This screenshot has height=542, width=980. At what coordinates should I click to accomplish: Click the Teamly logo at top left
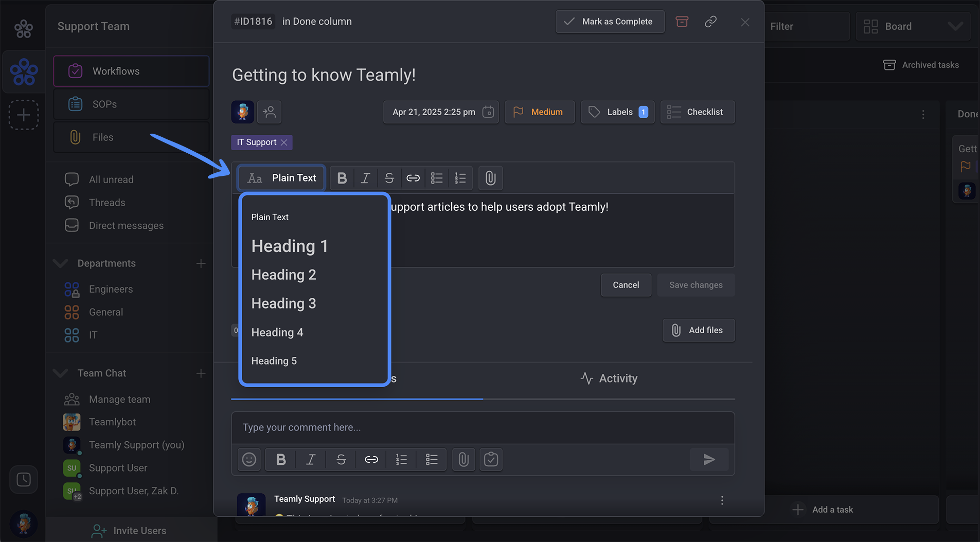click(23, 28)
